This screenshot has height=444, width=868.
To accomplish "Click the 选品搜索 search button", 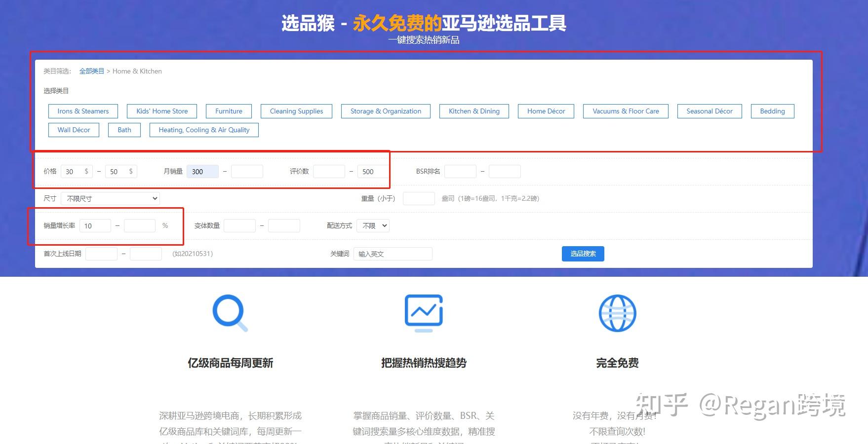I will click(583, 254).
